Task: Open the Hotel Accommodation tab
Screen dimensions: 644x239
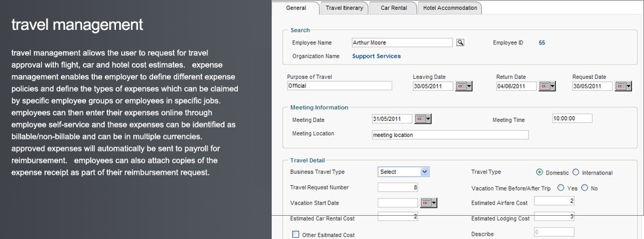Action: 450,8
